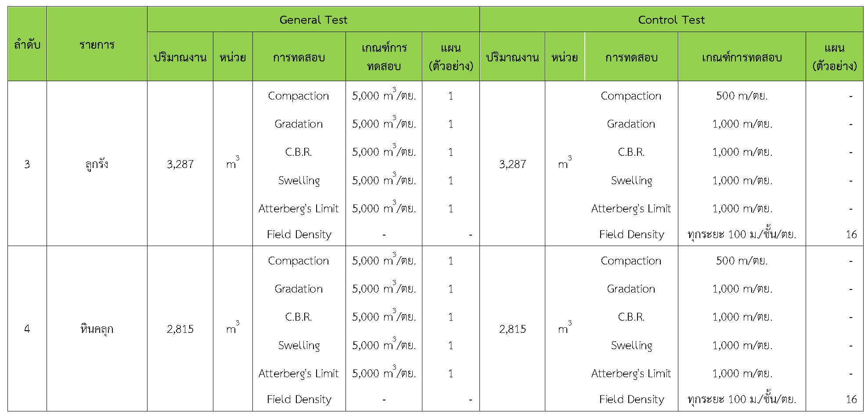Click แผน (ตัวอย่าง) header under General Test
Image resolution: width=868 pixels, height=418 pixels.
[x=450, y=57]
